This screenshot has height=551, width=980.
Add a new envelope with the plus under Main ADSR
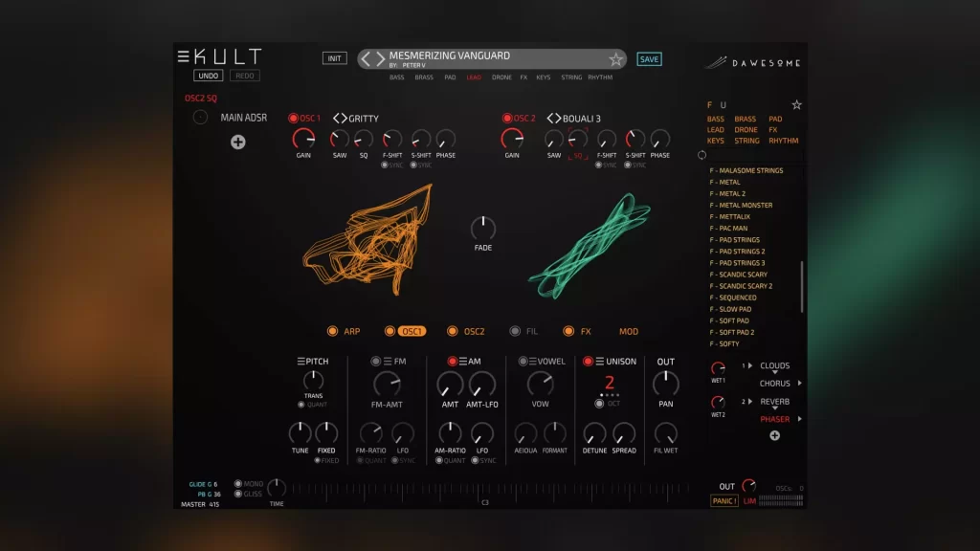tap(237, 142)
